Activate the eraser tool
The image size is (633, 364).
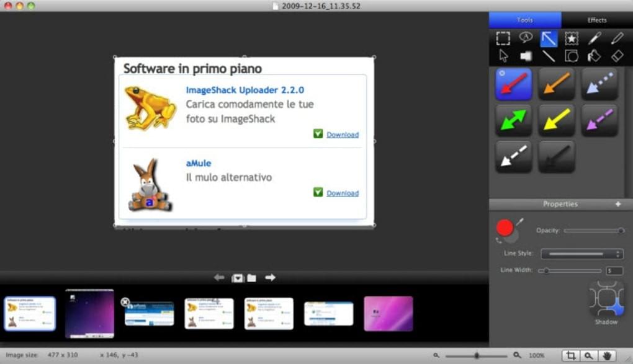point(616,56)
